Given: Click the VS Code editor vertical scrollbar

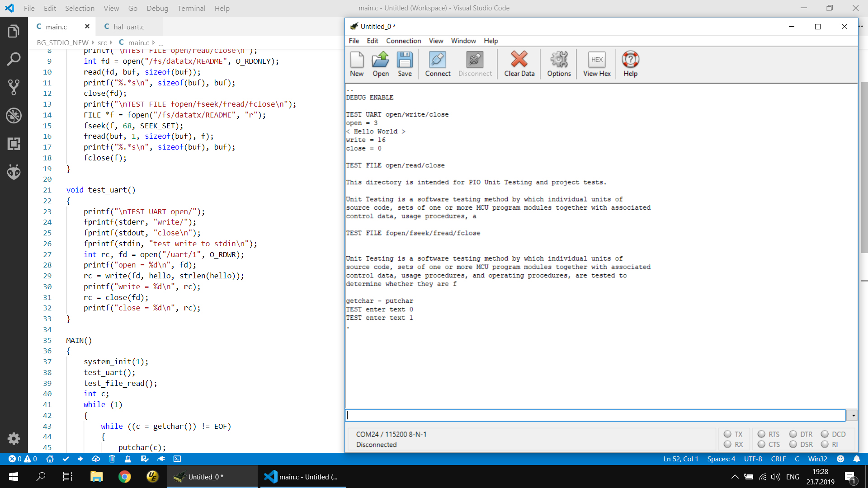Looking at the screenshot, I should coord(864,167).
